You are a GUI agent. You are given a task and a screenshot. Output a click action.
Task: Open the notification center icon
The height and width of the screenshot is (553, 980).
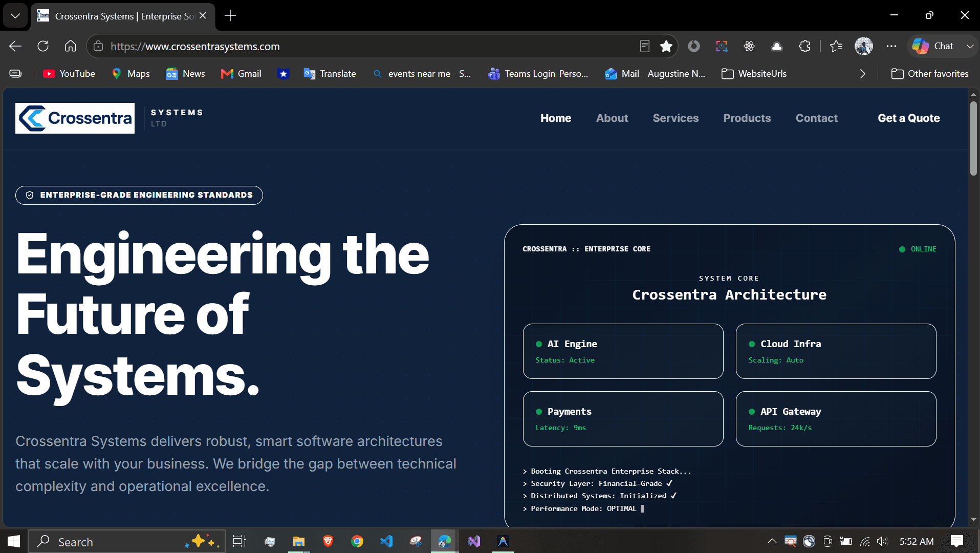click(x=957, y=541)
